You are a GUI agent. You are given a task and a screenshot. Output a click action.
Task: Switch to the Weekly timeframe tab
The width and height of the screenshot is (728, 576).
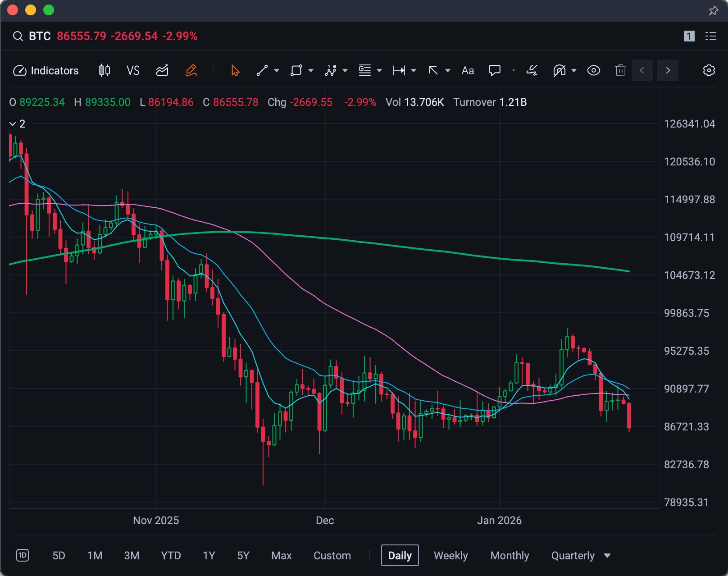click(x=450, y=555)
